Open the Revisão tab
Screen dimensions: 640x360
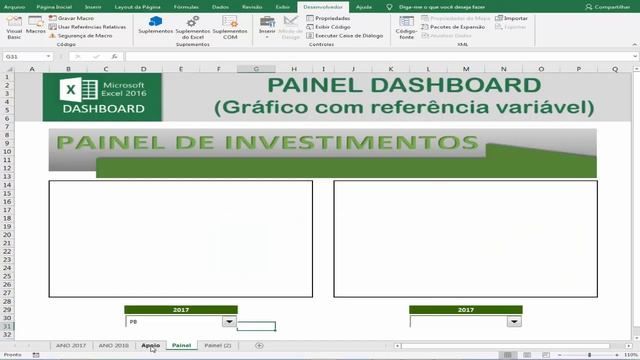click(x=252, y=7)
